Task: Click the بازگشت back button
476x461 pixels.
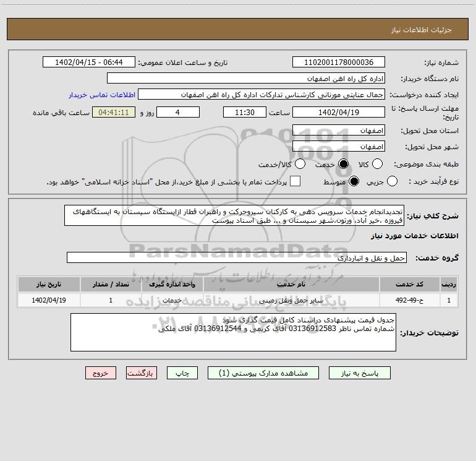Action: point(142,373)
